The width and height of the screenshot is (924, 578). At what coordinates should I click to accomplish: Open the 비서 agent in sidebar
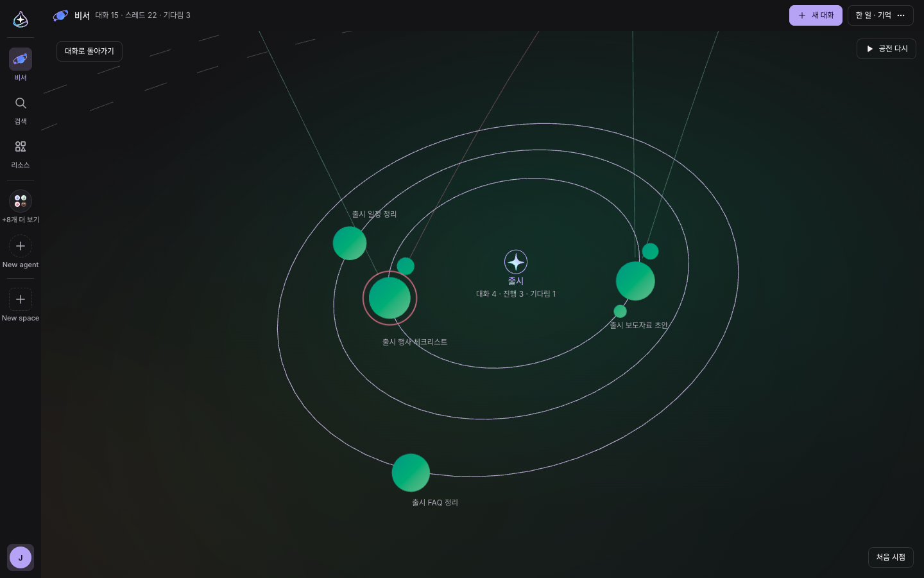pyautogui.click(x=21, y=59)
